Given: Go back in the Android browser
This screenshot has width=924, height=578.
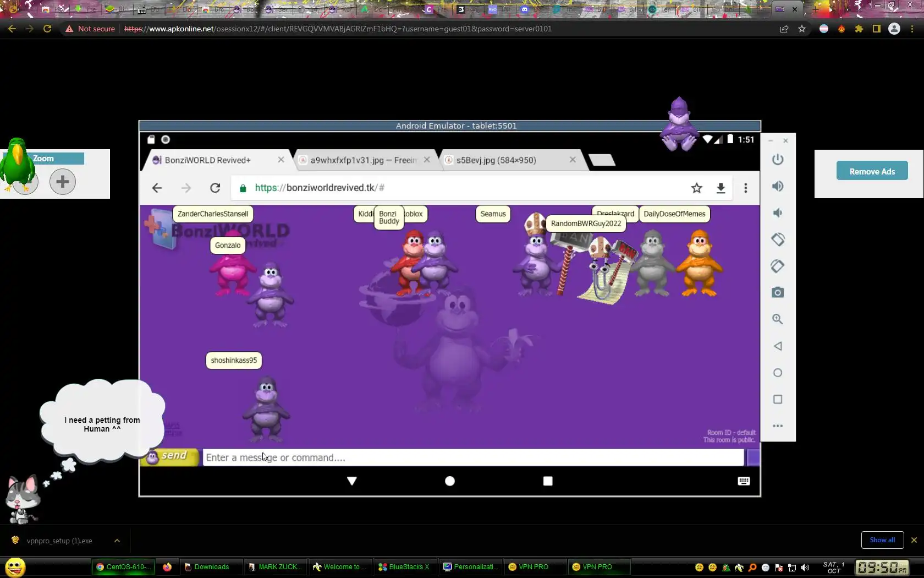Looking at the screenshot, I should pos(157,188).
